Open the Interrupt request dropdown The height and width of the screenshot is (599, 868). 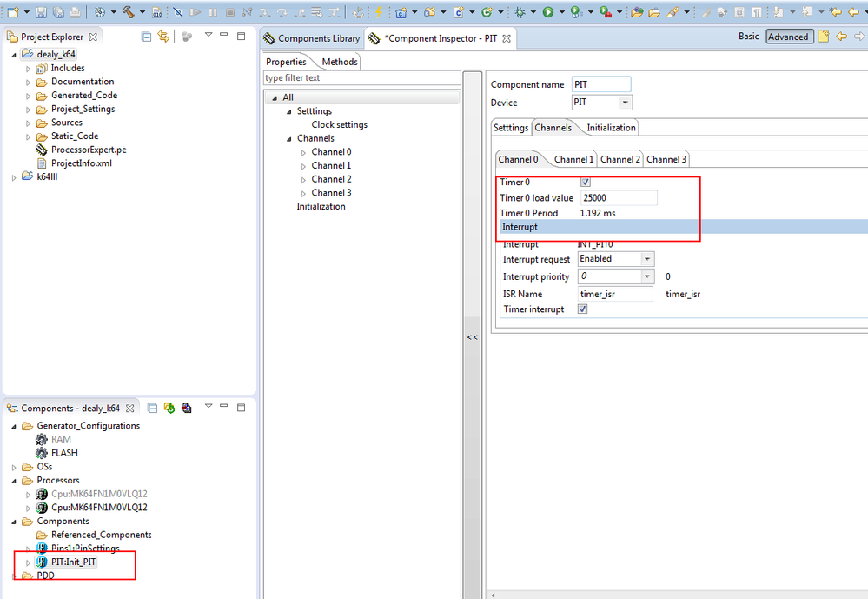[x=647, y=259]
